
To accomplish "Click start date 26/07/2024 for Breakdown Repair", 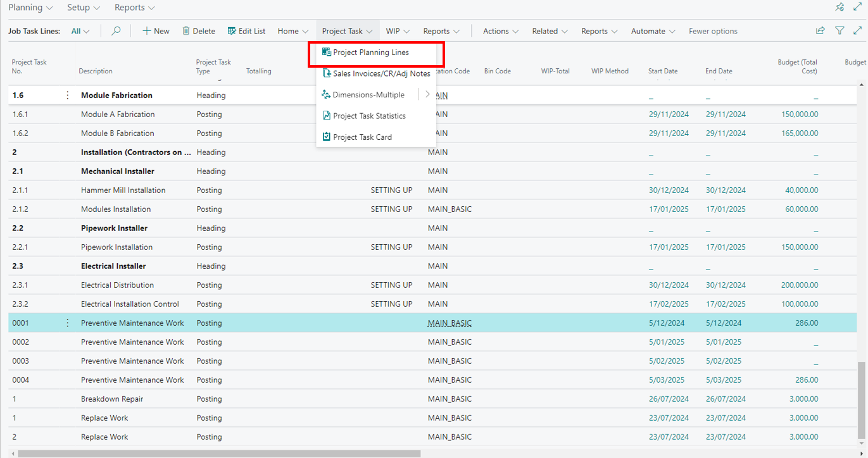I will (x=669, y=399).
